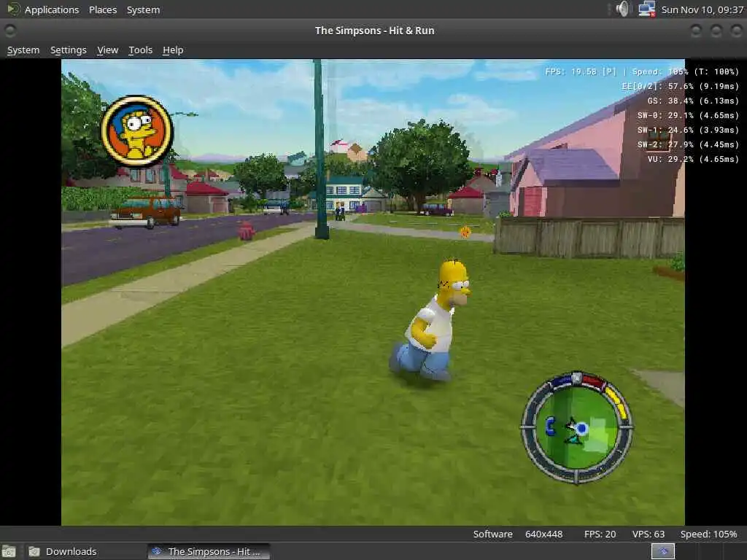Click the show desktop icon in taskbar
Viewport: 747px width, 560px height.
pos(9,551)
